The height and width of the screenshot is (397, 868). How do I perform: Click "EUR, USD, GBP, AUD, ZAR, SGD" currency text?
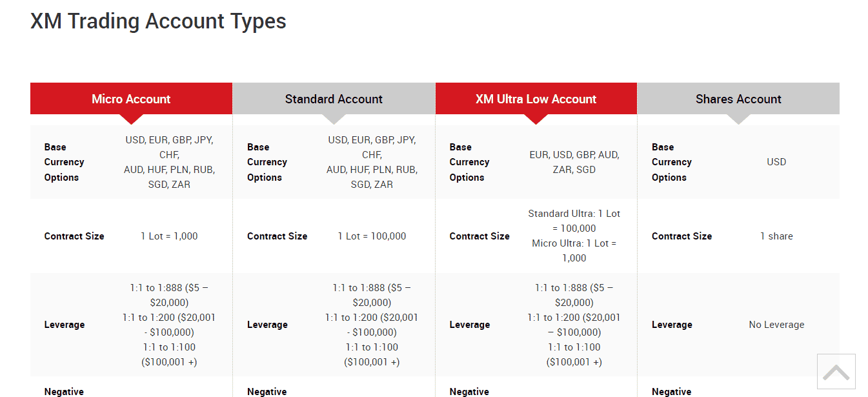(574, 162)
